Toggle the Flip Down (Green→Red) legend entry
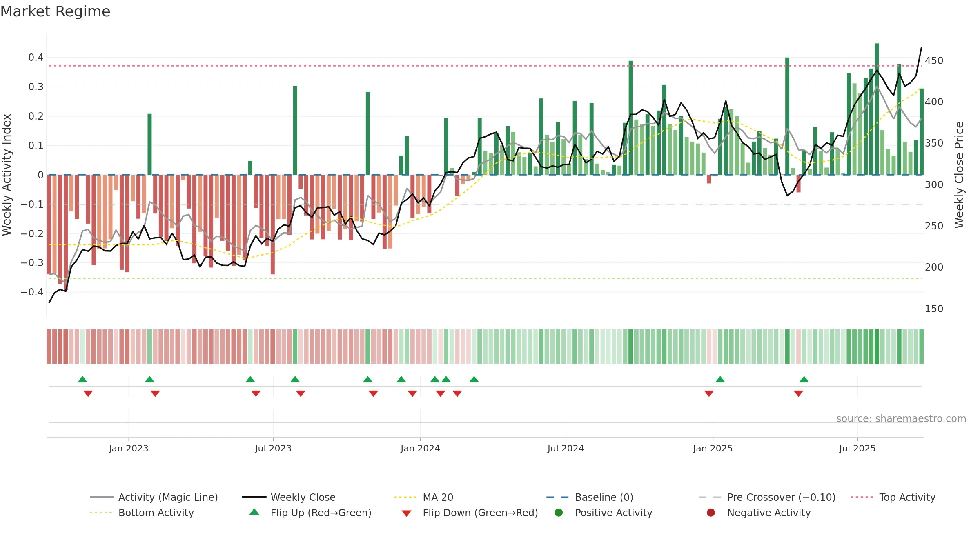The height and width of the screenshot is (551, 980). pos(470,513)
